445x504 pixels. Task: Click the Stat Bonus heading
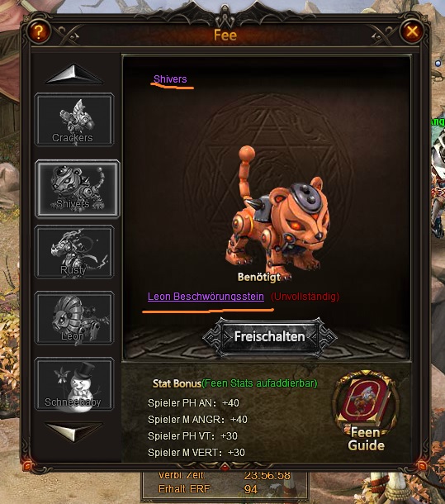coord(177,383)
